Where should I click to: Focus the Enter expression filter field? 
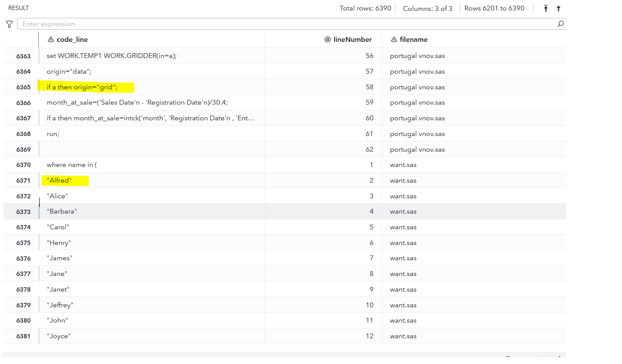284,24
